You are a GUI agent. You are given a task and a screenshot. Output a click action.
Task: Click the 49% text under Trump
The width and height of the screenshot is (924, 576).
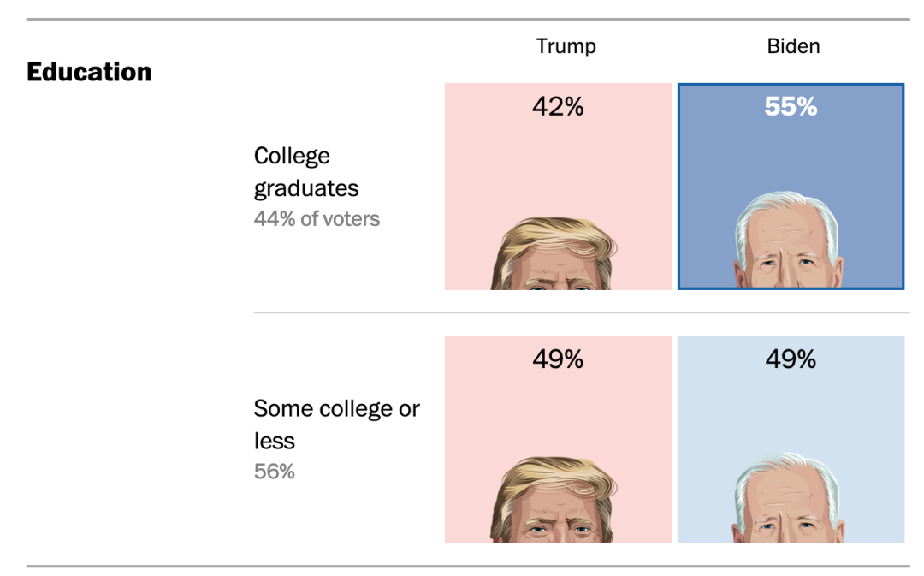(558, 359)
